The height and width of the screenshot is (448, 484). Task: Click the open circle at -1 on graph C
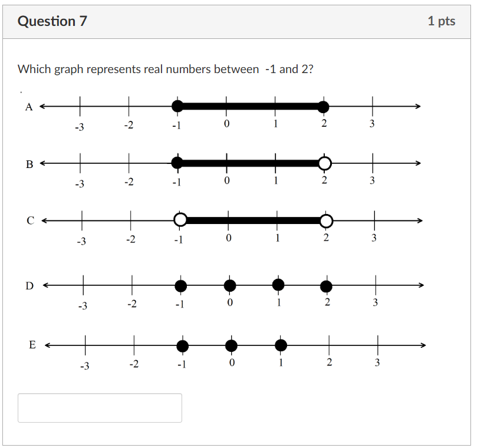(180, 220)
